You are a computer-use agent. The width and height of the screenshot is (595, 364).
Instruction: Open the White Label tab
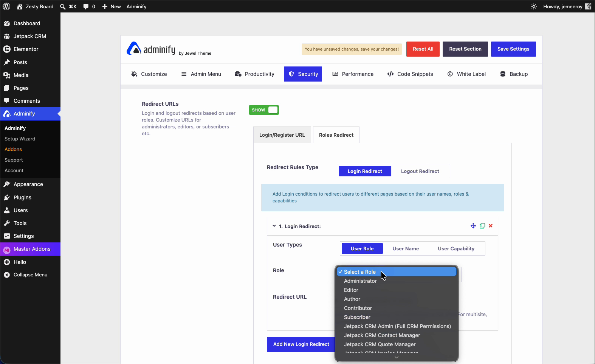pyautogui.click(x=466, y=74)
